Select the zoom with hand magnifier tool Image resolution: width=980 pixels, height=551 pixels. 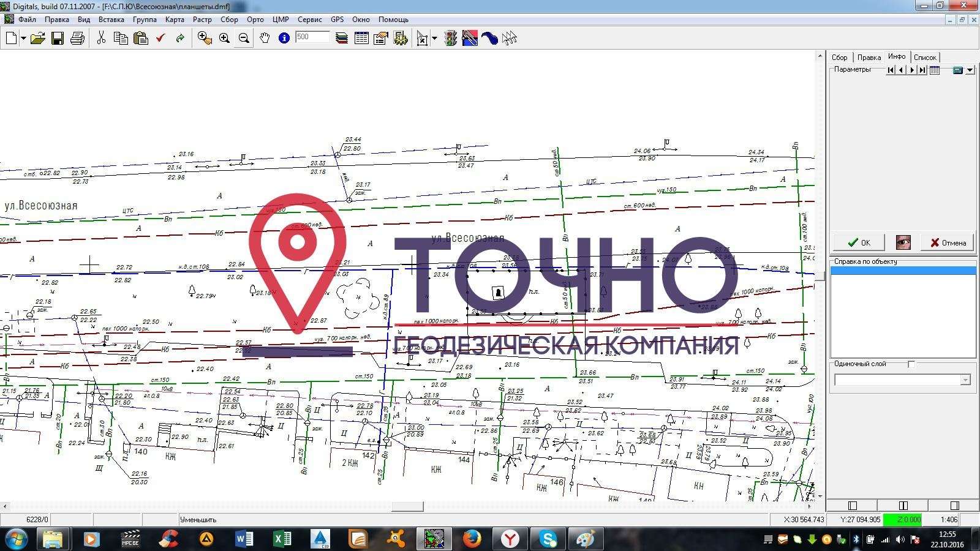point(205,38)
